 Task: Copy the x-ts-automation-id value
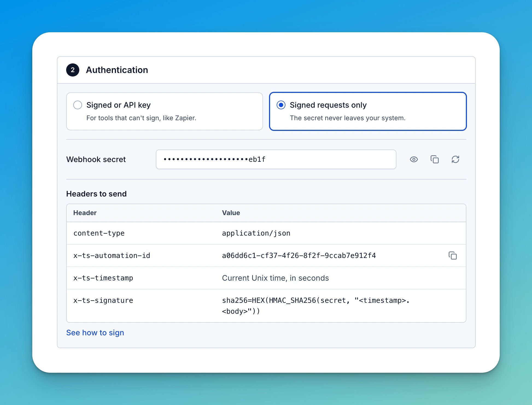coord(452,256)
